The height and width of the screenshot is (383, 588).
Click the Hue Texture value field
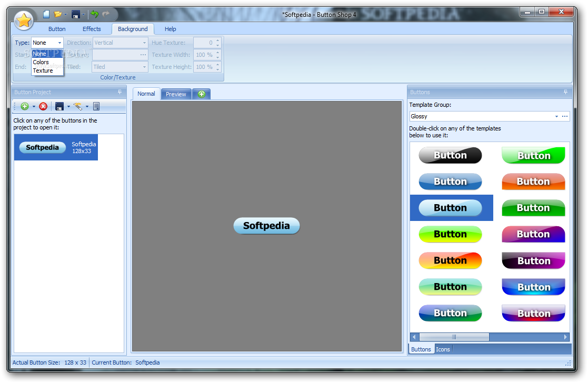pos(204,43)
